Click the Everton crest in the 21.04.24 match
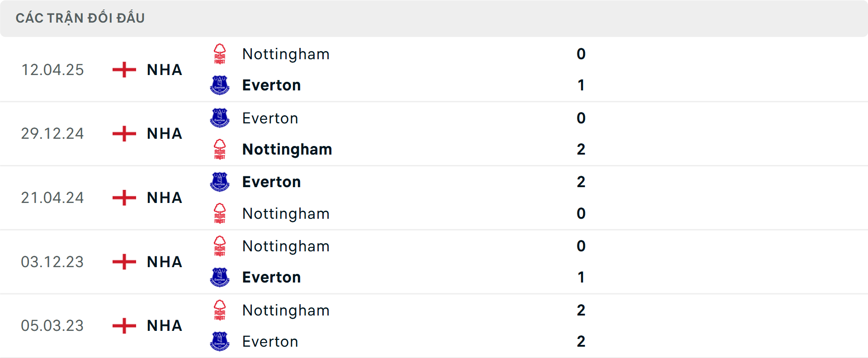Viewport: 868px width, 358px height. point(220,182)
